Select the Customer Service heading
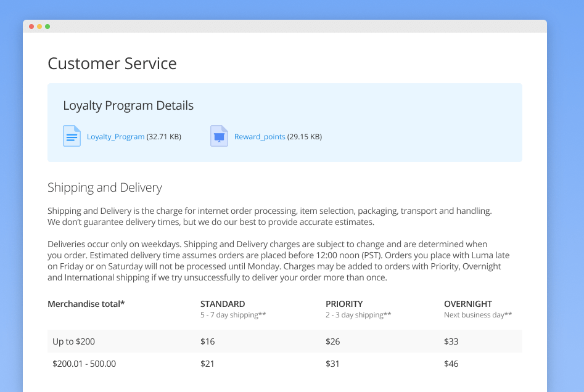 [112, 63]
